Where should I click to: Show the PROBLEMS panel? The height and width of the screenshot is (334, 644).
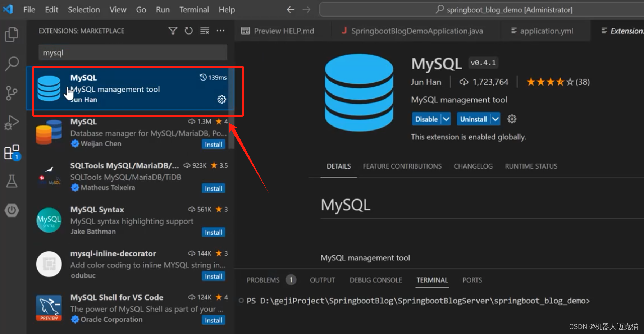pyautogui.click(x=263, y=280)
